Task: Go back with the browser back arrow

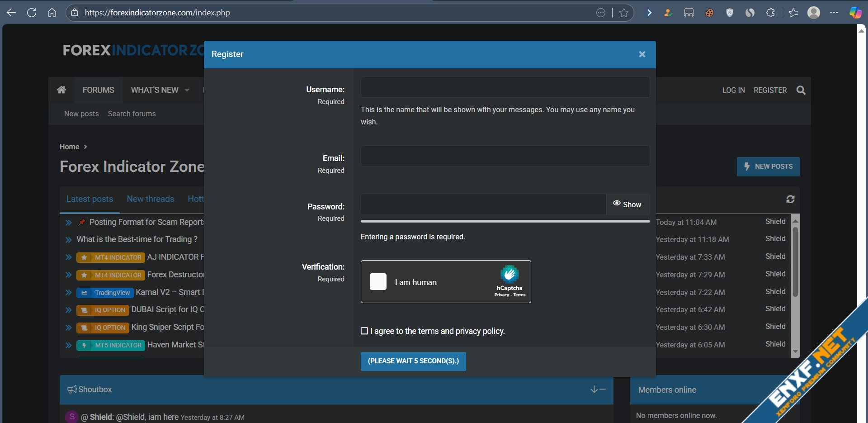Action: pyautogui.click(x=12, y=13)
